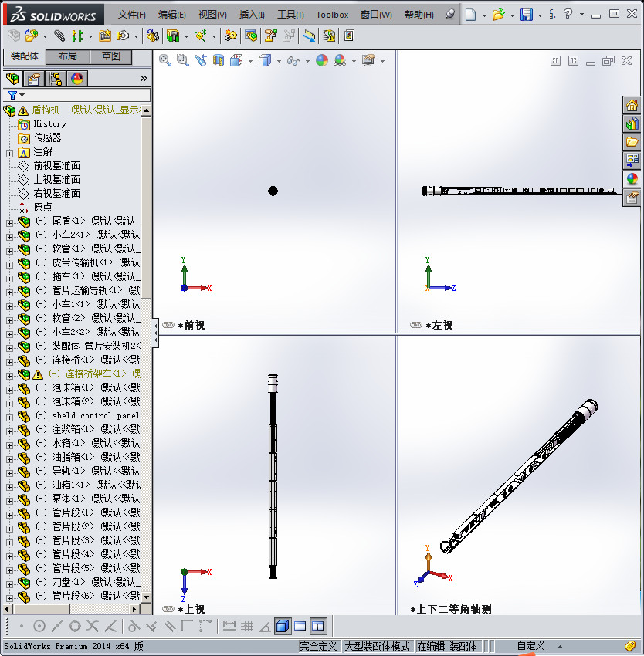
Task: Expand more manager tabs with chevron arrows
Action: 144,78
